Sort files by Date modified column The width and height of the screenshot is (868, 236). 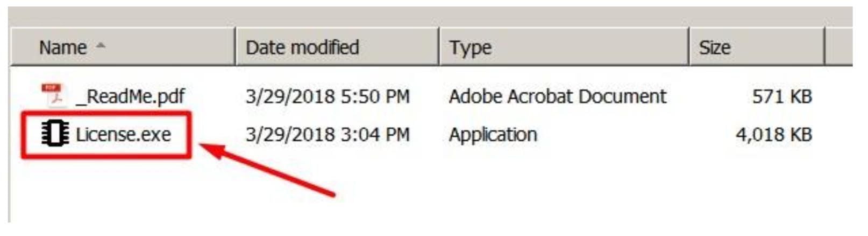click(x=302, y=47)
